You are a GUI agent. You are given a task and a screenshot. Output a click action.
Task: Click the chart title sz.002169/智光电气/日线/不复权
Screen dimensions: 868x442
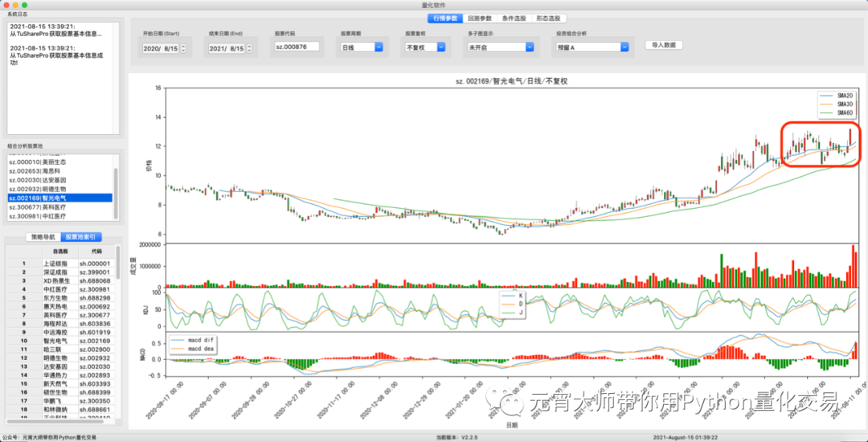(512, 81)
